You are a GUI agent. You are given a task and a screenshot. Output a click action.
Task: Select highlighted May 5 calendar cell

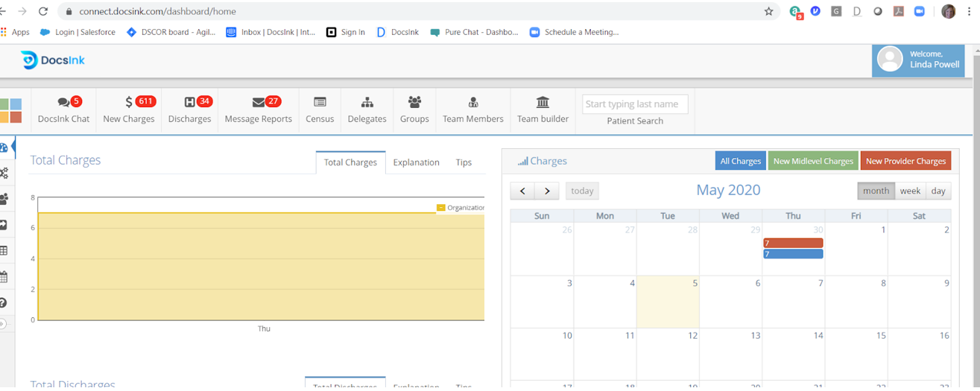click(668, 302)
